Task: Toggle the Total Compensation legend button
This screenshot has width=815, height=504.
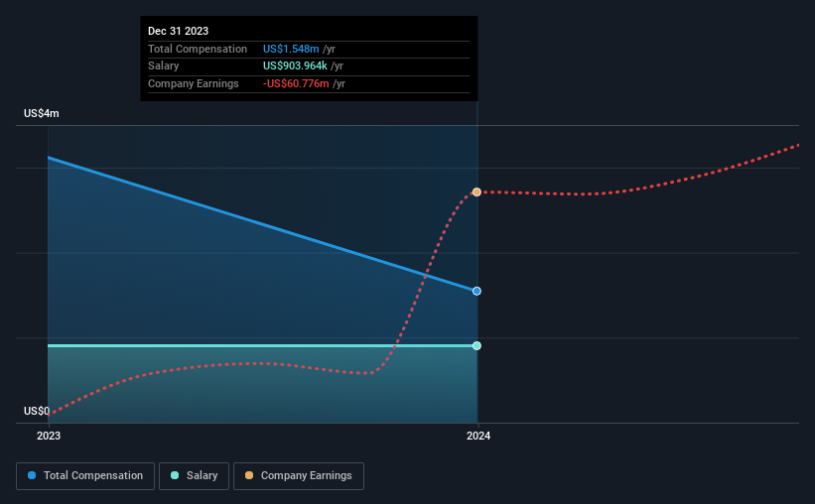Action: coord(85,476)
